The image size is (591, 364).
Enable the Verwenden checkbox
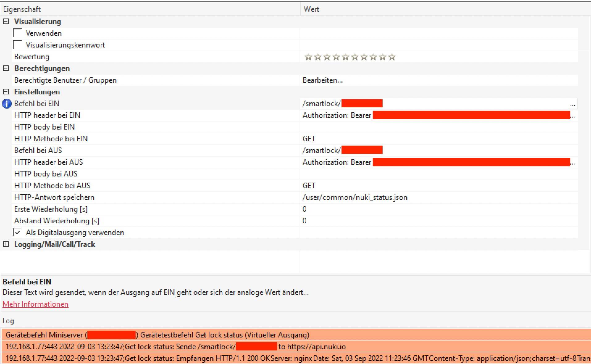pyautogui.click(x=18, y=33)
